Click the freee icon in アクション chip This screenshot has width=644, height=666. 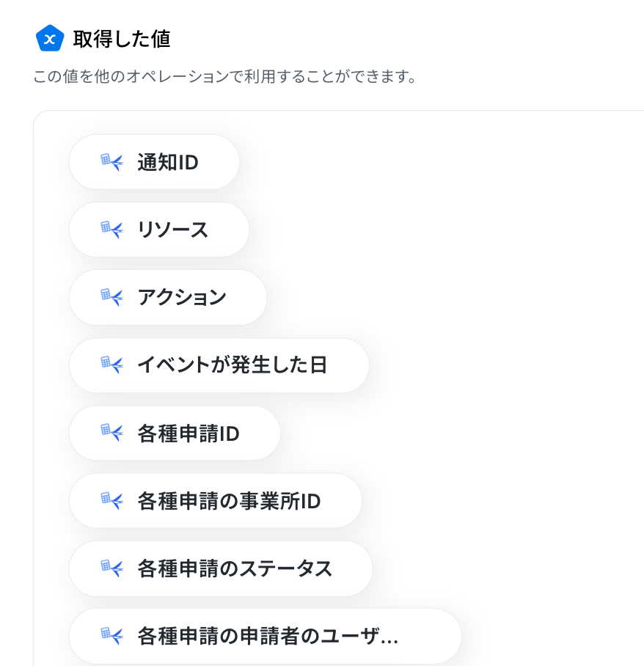(112, 297)
